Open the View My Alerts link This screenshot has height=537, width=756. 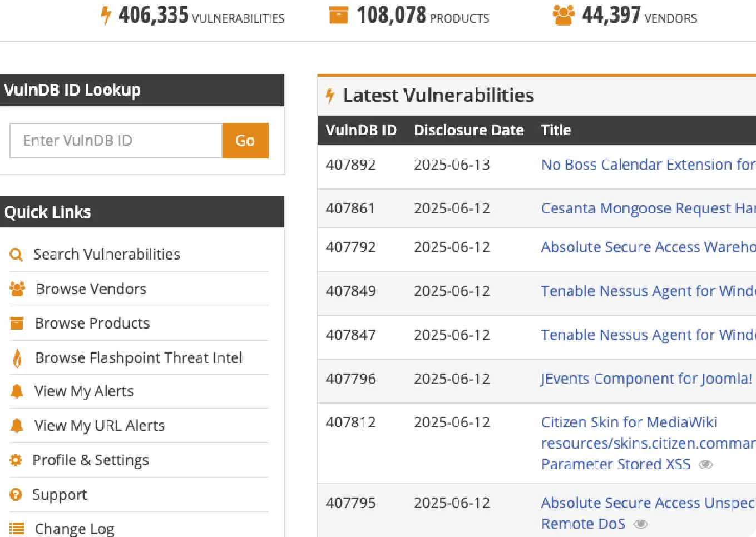click(x=84, y=391)
